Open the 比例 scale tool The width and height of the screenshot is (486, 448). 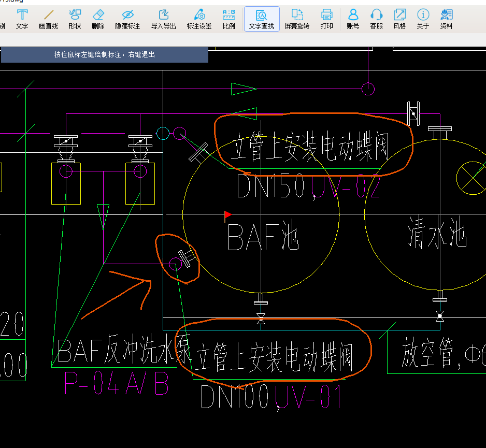pyautogui.click(x=228, y=19)
